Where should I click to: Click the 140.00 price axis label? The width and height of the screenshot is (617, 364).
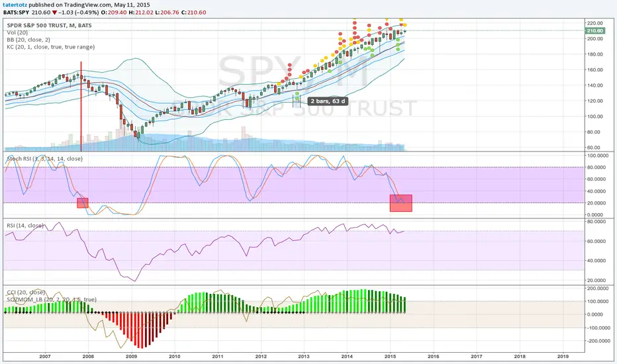(x=595, y=85)
